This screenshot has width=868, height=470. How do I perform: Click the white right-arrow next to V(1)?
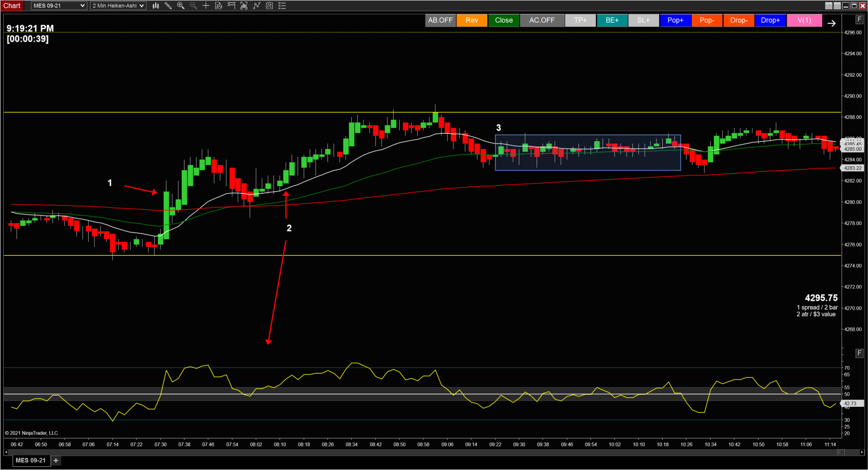pos(831,23)
